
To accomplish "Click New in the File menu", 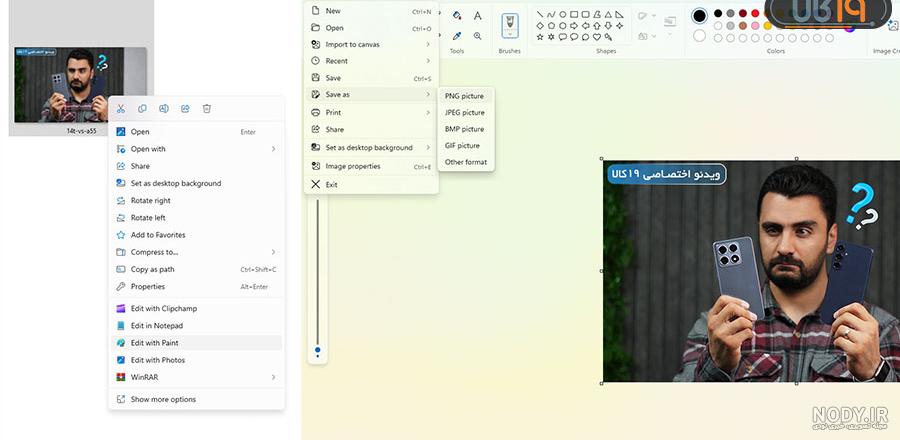I will click(371, 11).
